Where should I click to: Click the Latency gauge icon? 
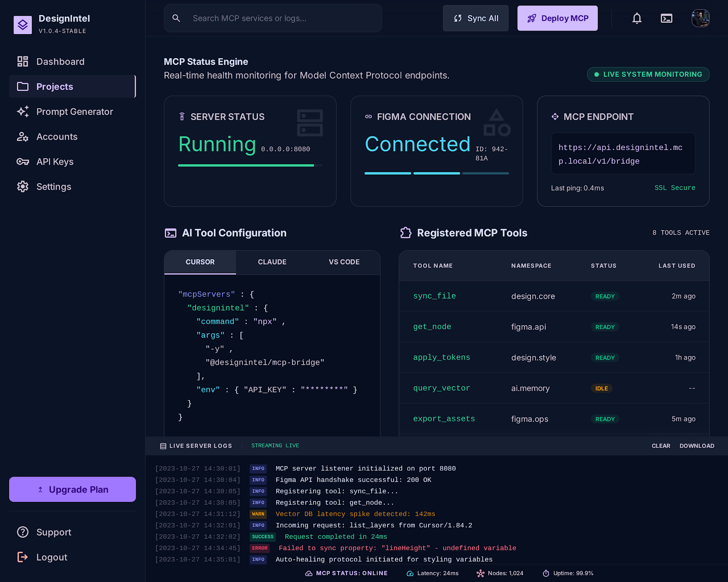click(x=410, y=573)
